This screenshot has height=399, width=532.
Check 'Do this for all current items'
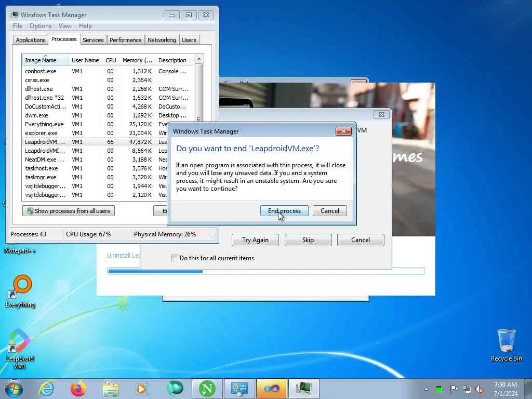click(175, 258)
